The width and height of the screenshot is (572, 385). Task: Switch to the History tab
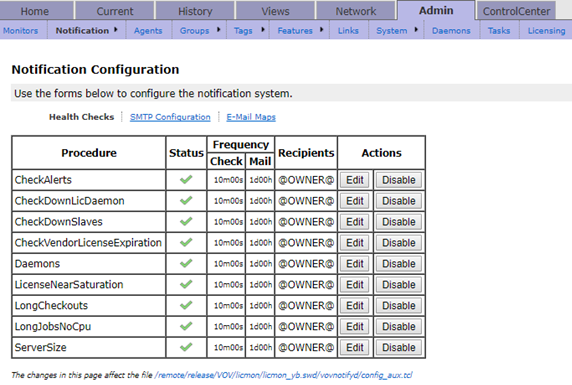click(x=195, y=11)
